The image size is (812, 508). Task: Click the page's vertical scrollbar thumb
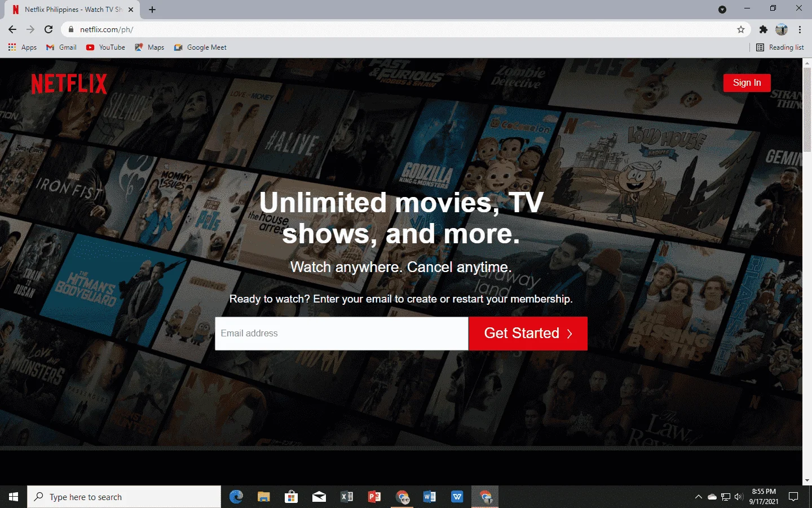[x=807, y=110]
